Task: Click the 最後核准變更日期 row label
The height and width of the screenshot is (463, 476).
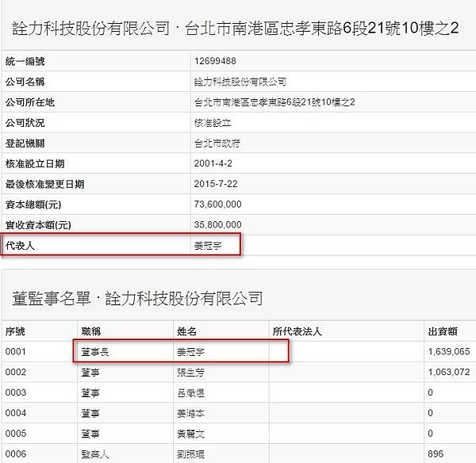Action: point(44,184)
